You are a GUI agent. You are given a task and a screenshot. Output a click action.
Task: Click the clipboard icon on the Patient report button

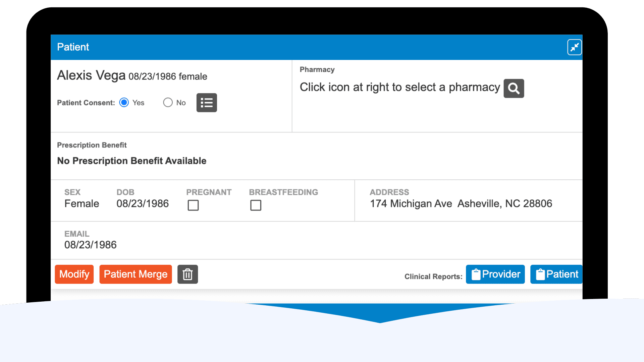[540, 275]
